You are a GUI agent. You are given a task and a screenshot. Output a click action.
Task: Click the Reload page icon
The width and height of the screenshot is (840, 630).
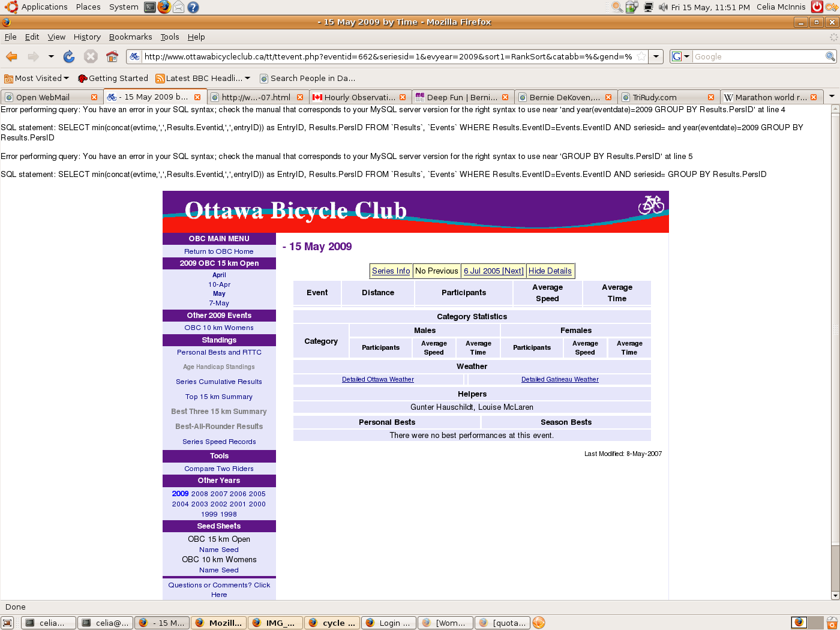pyautogui.click(x=69, y=56)
